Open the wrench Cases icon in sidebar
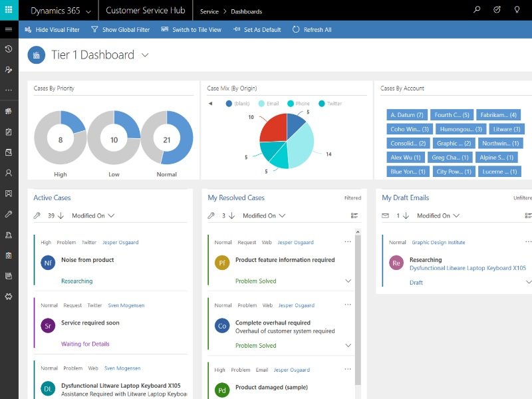 pos(9,214)
